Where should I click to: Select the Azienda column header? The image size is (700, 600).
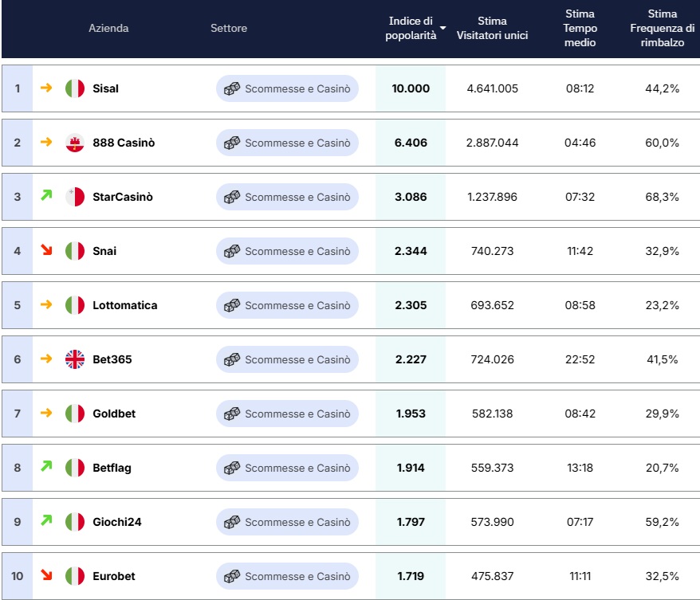108,28
